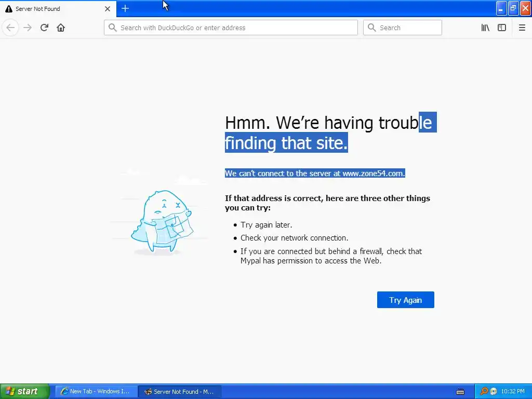Click the warning icon on the tab
This screenshot has height=399, width=532.
pyautogui.click(x=9, y=9)
